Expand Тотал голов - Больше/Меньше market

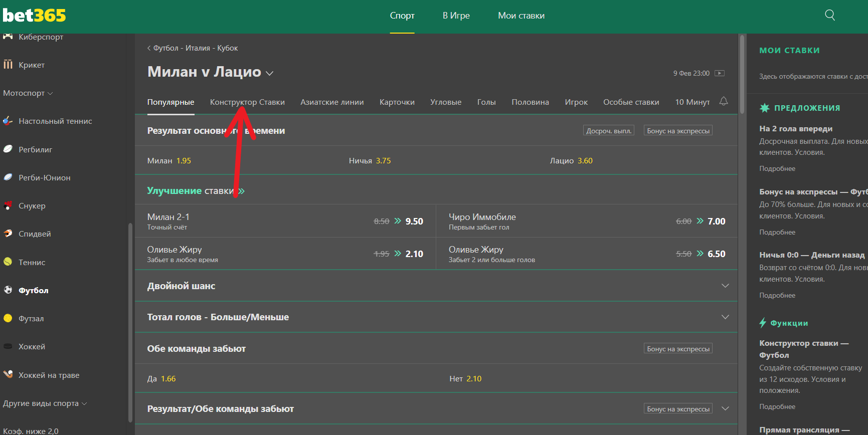pyautogui.click(x=436, y=317)
